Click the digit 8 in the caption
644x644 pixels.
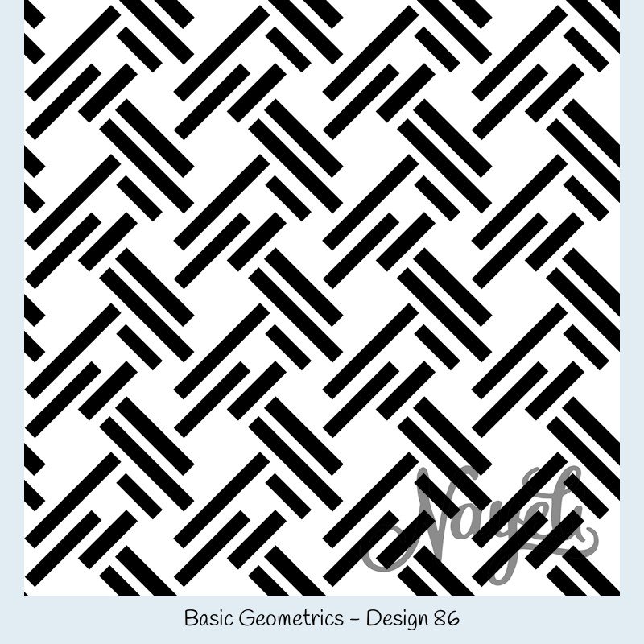pos(440,618)
